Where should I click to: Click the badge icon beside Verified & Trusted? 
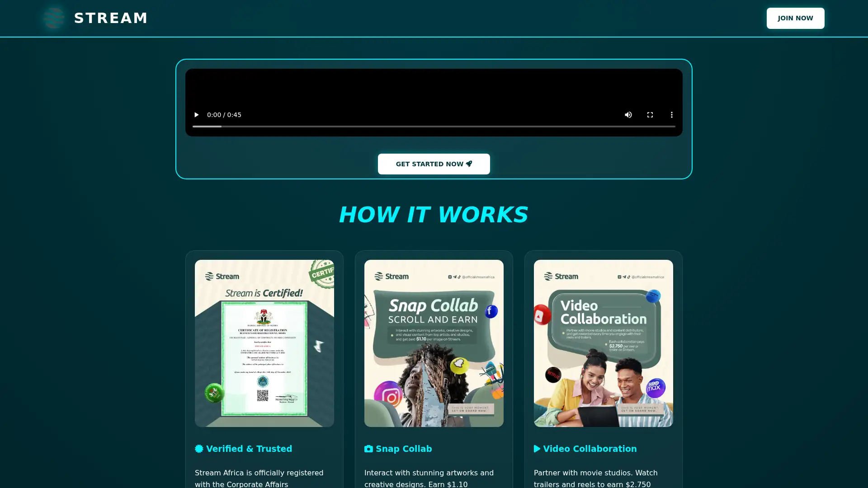coord(198,449)
